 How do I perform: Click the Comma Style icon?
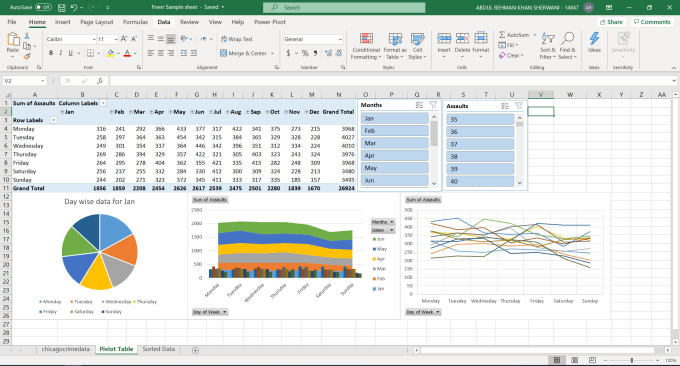[315, 53]
